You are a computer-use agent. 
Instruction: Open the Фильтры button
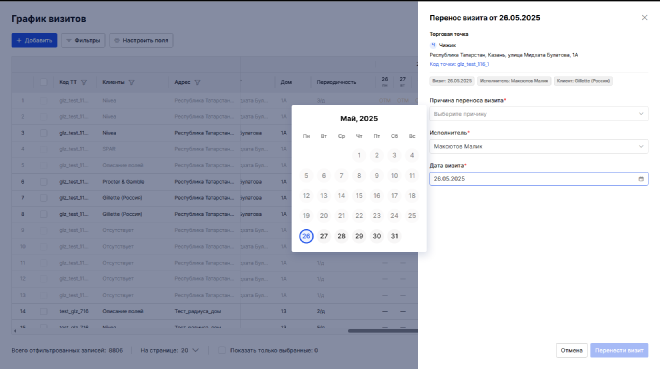[x=83, y=40]
